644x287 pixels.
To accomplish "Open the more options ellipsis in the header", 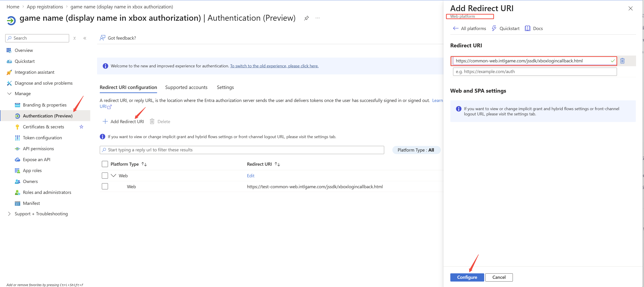I will point(318,18).
